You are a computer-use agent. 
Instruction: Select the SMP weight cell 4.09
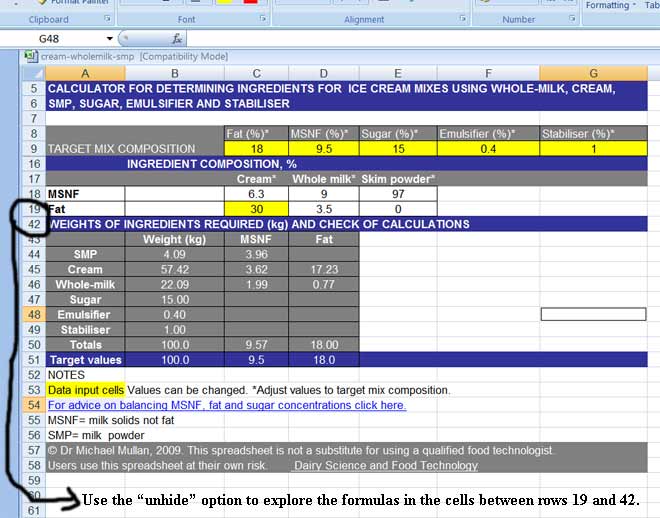pos(175,254)
